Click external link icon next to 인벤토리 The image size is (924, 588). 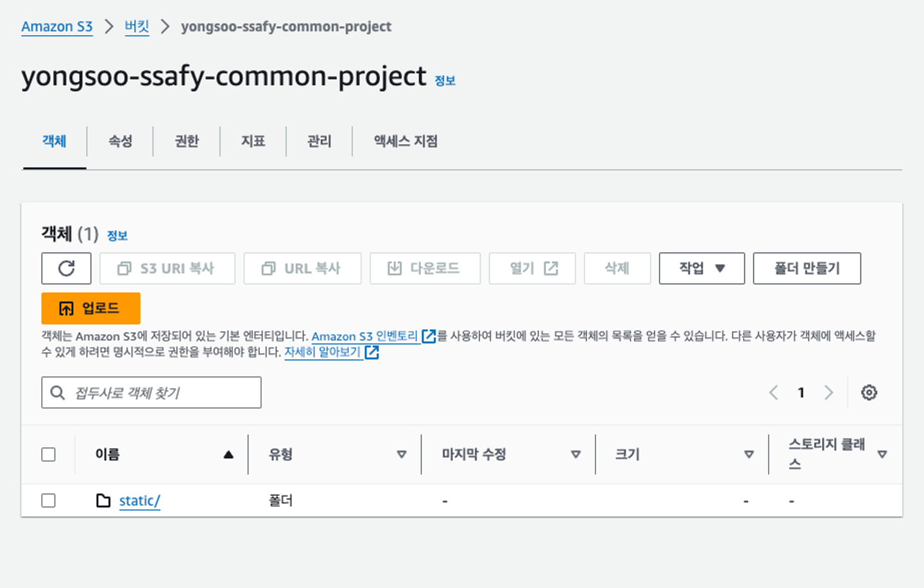tap(429, 336)
